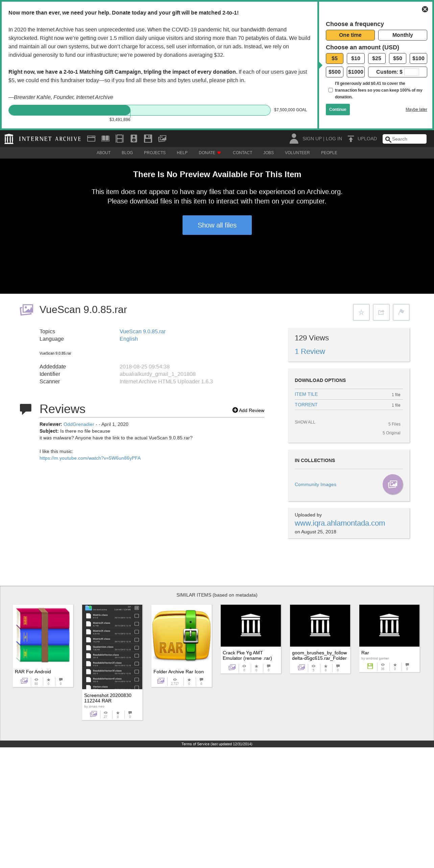Click the images mediatype icon beside title
Screen dimensions: 434x868
(x=26, y=310)
